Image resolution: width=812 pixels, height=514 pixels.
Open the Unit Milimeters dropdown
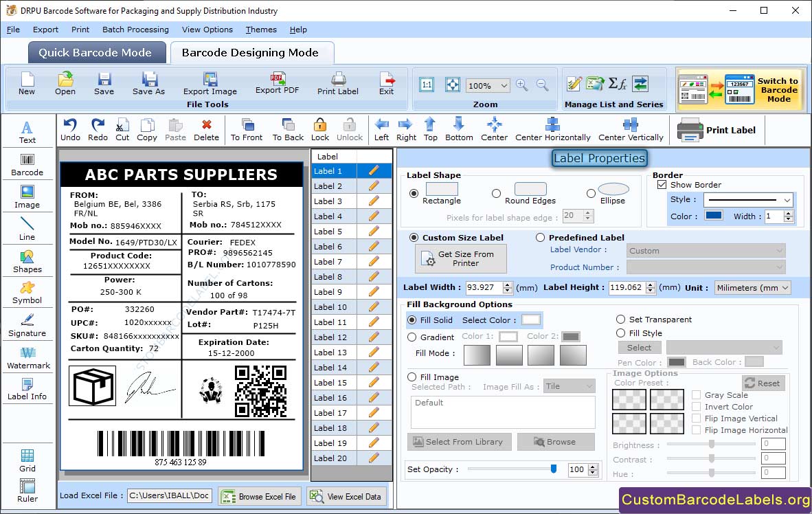tap(785, 287)
